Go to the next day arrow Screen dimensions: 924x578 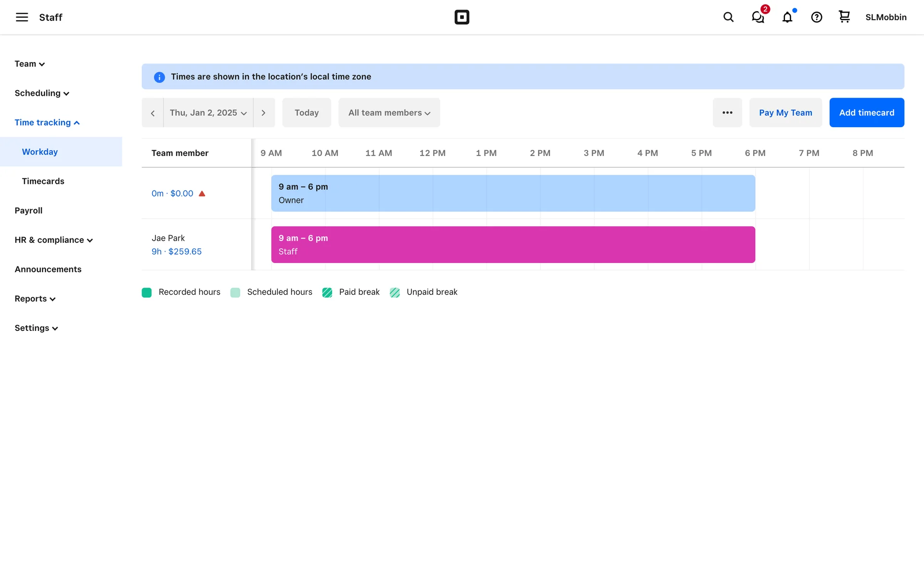263,113
